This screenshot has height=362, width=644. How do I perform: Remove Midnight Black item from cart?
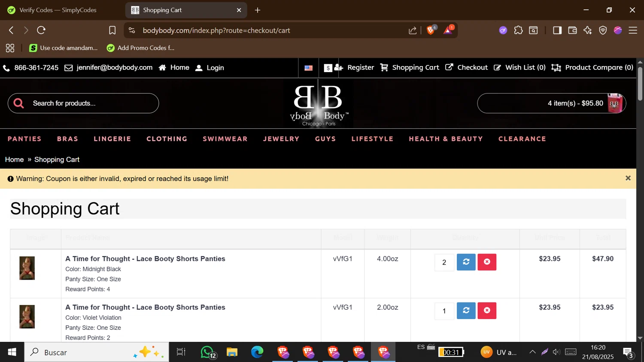[x=487, y=262]
